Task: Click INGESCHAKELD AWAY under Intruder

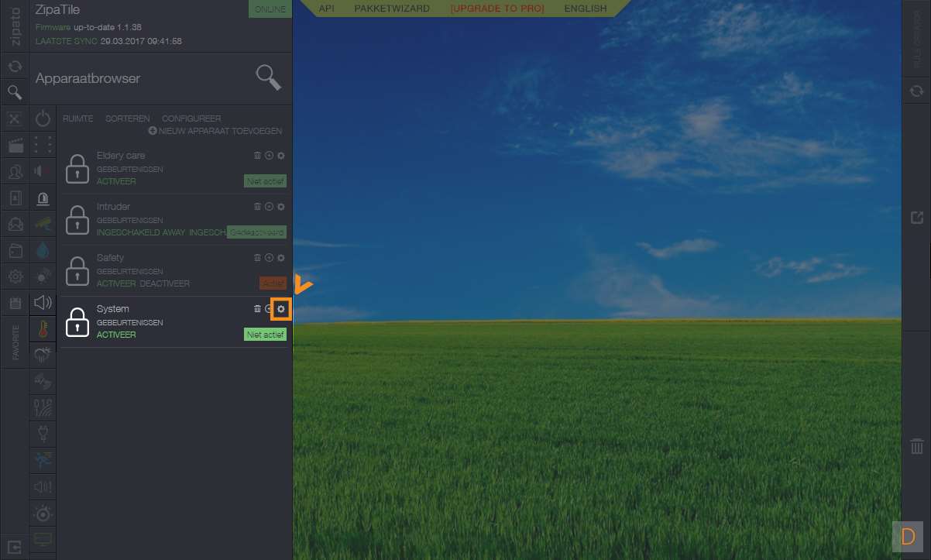Action: [x=141, y=232]
